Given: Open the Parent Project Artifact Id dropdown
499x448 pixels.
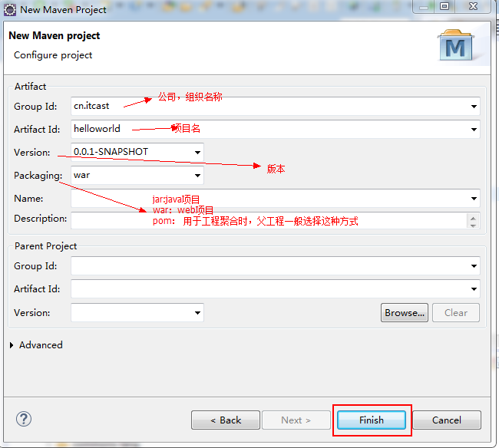Looking at the screenshot, I should click(474, 289).
